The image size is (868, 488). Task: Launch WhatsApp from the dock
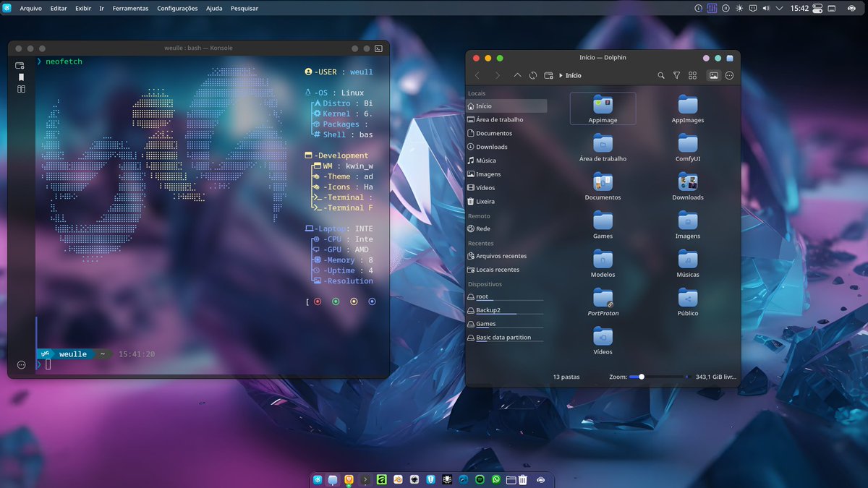pos(495,479)
